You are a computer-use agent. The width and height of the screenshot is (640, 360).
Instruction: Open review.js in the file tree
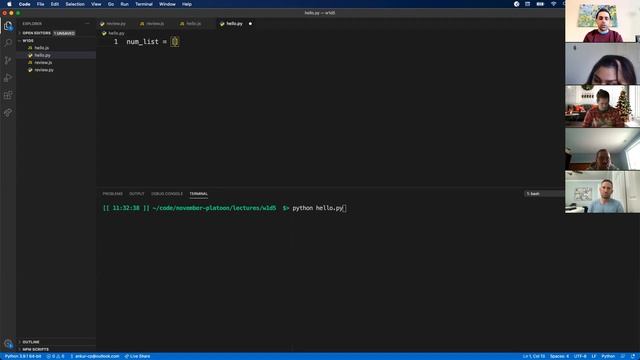click(43, 62)
